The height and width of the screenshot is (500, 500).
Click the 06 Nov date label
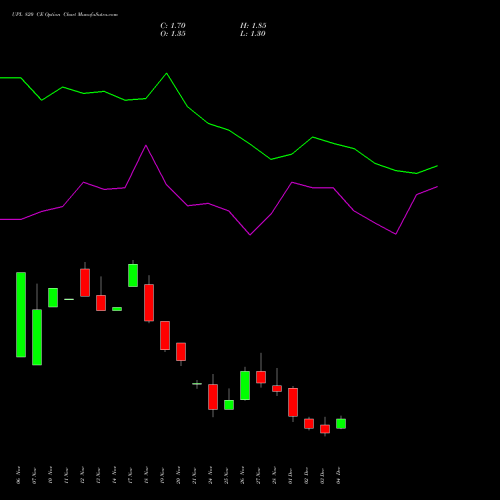click(18, 475)
